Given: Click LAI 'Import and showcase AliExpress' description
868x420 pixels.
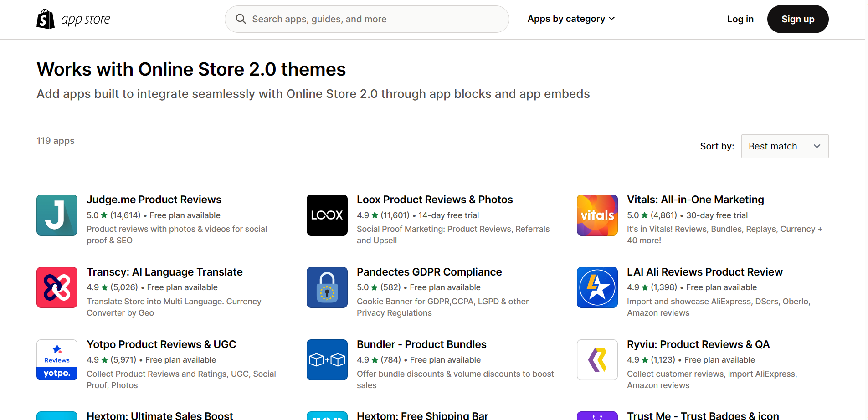Looking at the screenshot, I should point(719,307).
